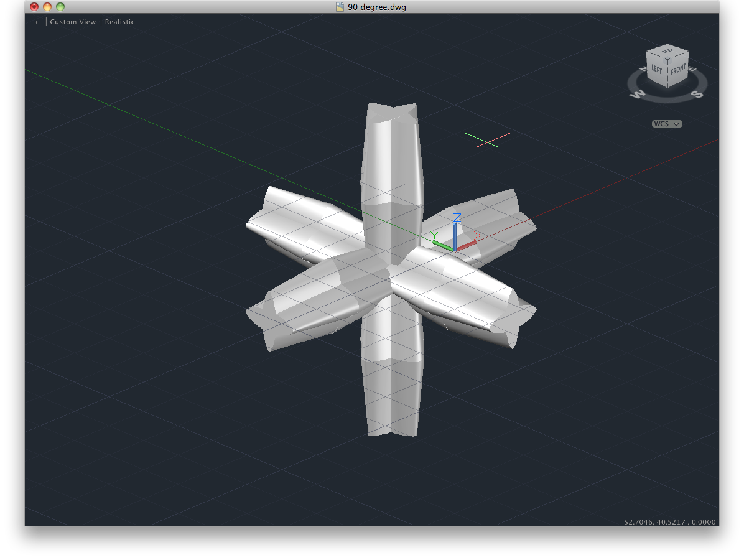The width and height of the screenshot is (744, 560).
Task: Zoom the window with the green button
Action: pyautogui.click(x=60, y=7)
